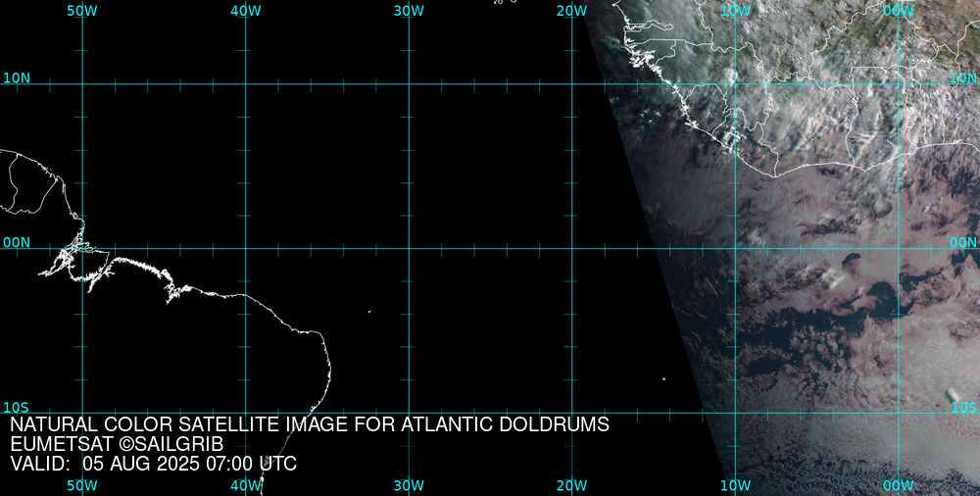Click the 10S latitude label on the left edge
The height and width of the screenshot is (496, 980).
pyautogui.click(x=17, y=408)
